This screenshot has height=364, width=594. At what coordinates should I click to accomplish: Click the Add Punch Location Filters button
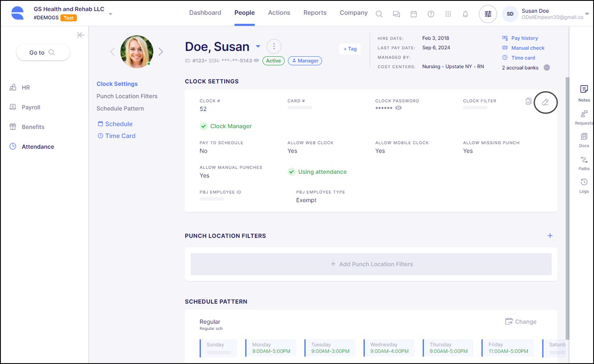click(x=371, y=264)
